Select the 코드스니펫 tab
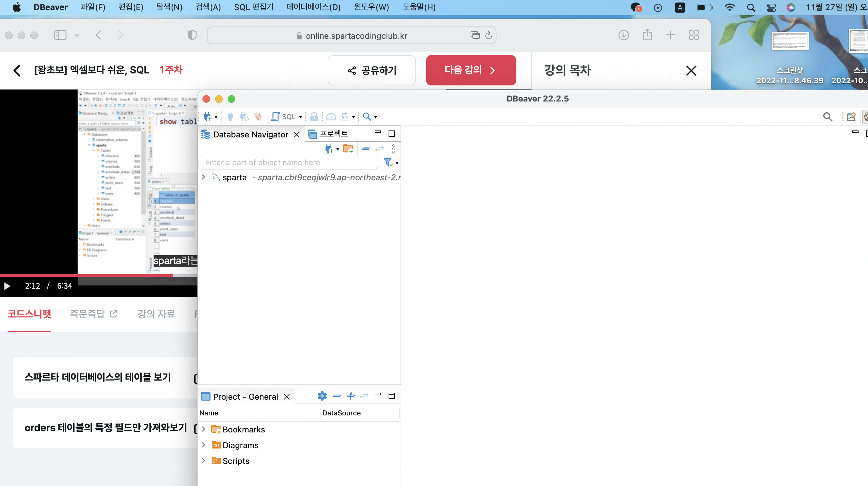 pos(29,314)
